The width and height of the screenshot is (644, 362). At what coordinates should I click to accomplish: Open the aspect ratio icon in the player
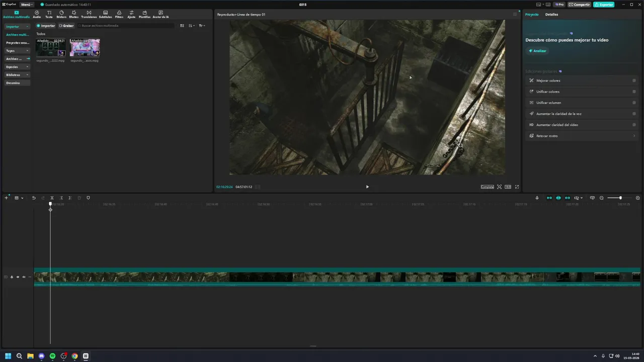(508, 187)
